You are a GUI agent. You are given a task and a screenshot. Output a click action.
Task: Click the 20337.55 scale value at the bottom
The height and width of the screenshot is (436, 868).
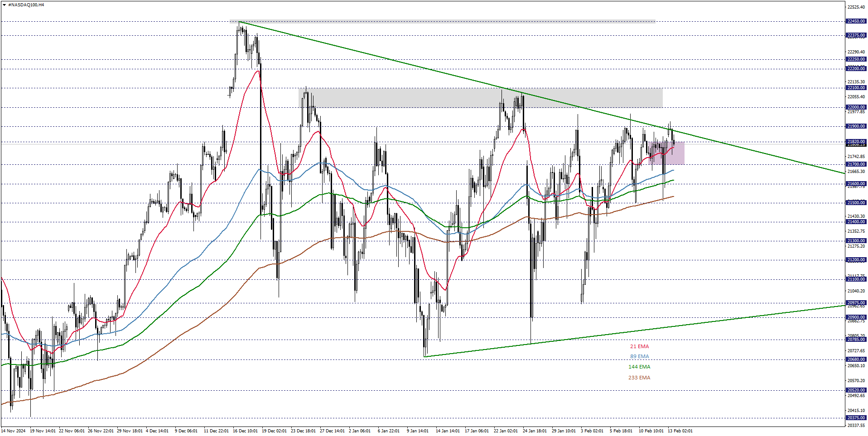tap(856, 426)
